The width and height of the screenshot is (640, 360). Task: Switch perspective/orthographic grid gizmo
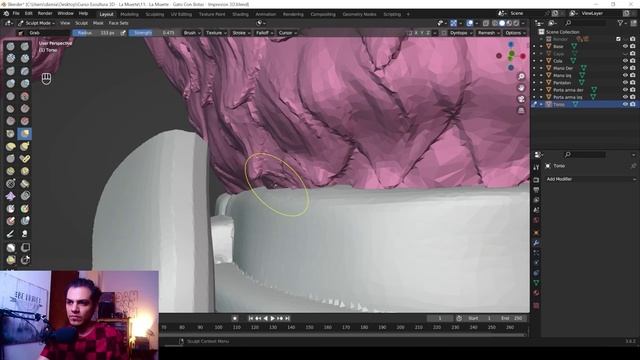521,111
